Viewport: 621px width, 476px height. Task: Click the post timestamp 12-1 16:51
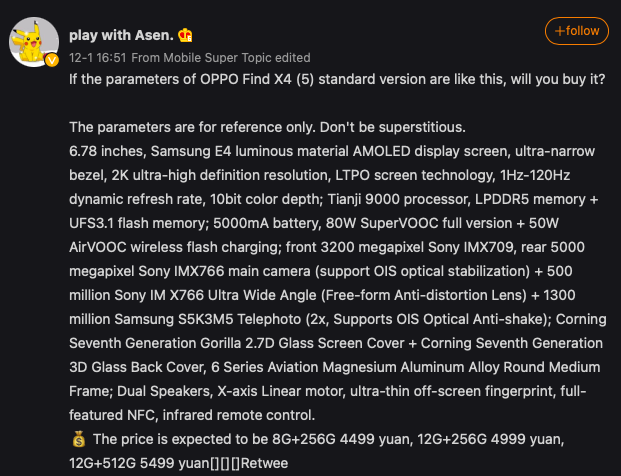tap(97, 58)
